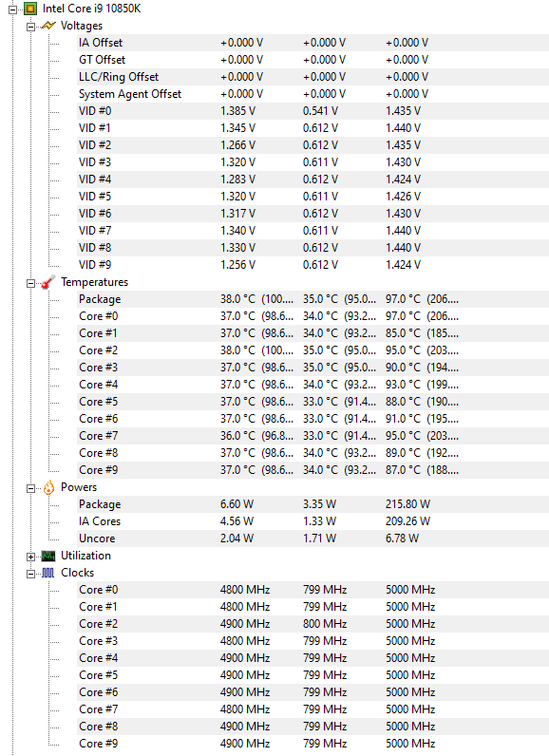Select the VID #5 voltage row
This screenshot has height=756, width=549.
(x=312, y=197)
